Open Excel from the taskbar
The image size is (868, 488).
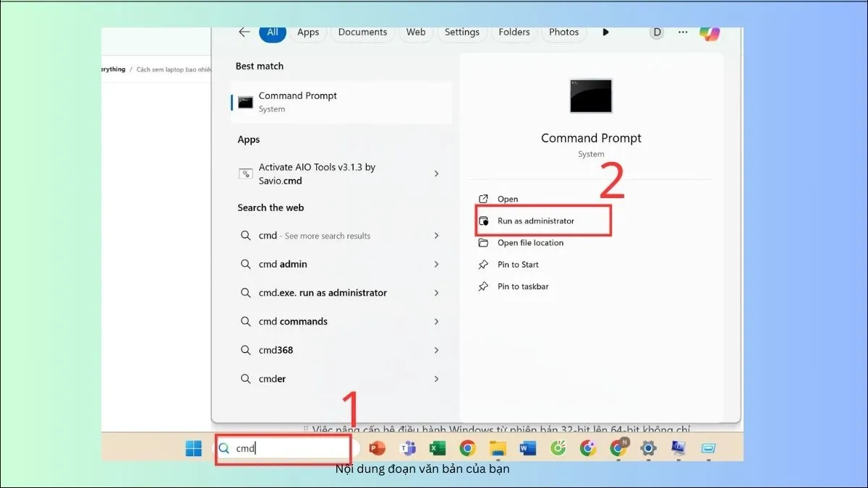coord(437,448)
